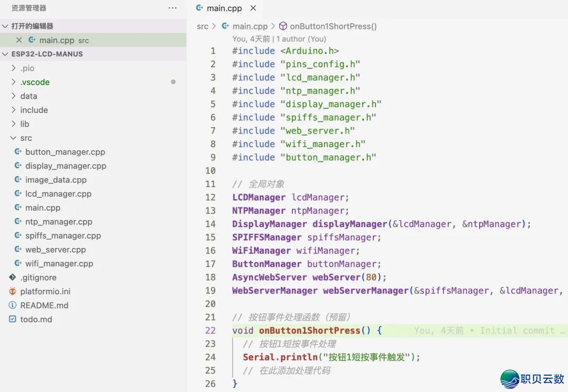This screenshot has height=392, width=568.
Task: Close main.cpp in the open editors list
Action: (x=19, y=40)
